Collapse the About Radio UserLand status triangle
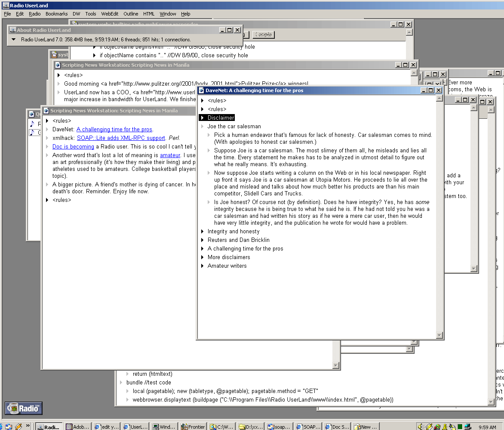Viewport: 504px width, 430px height. 13,40
